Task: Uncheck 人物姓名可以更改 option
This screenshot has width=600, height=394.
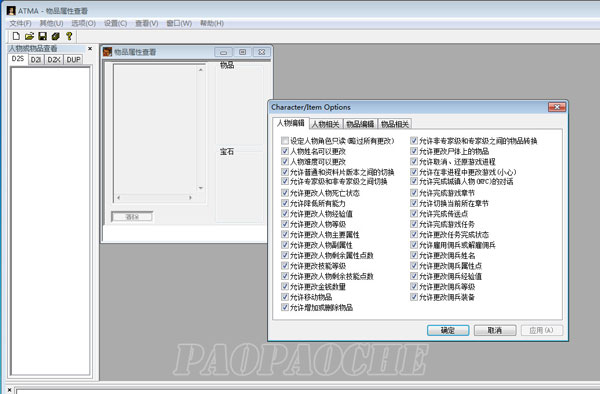Action: (285, 151)
